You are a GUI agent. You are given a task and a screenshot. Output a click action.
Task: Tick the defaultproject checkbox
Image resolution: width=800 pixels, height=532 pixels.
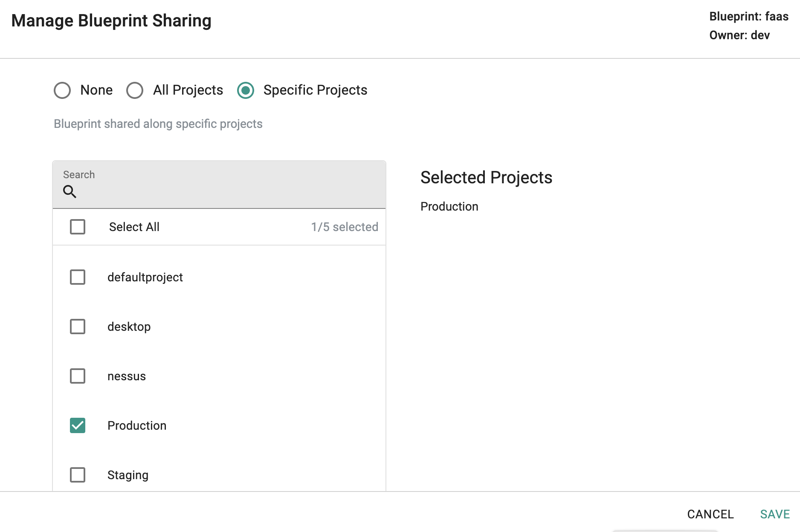point(78,277)
